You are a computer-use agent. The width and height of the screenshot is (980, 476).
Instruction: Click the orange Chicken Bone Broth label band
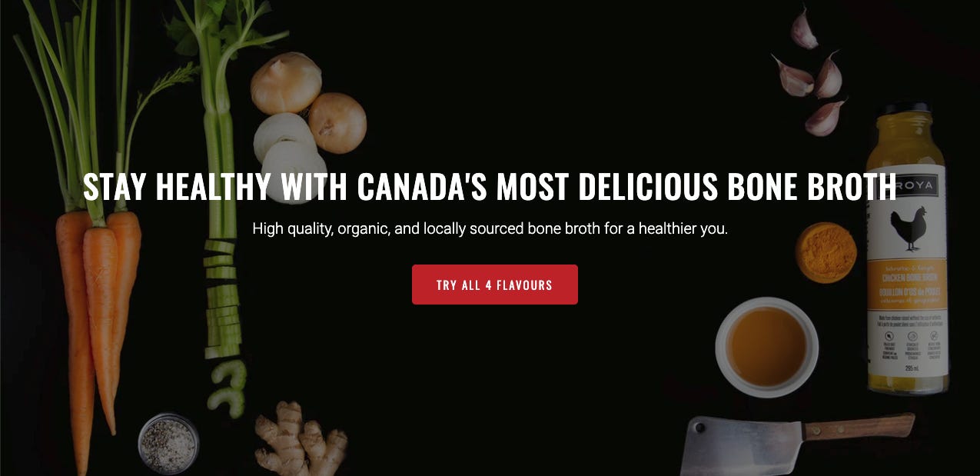click(907, 285)
